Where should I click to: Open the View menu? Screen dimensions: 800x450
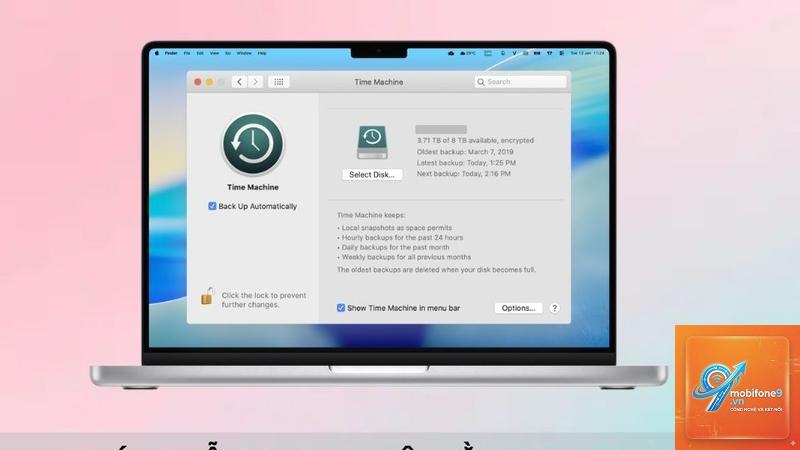click(214, 53)
